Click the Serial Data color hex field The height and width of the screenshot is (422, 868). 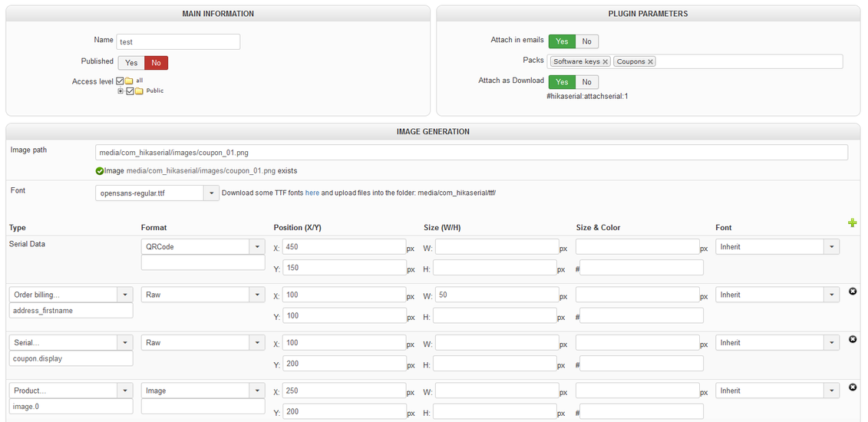[x=642, y=268]
